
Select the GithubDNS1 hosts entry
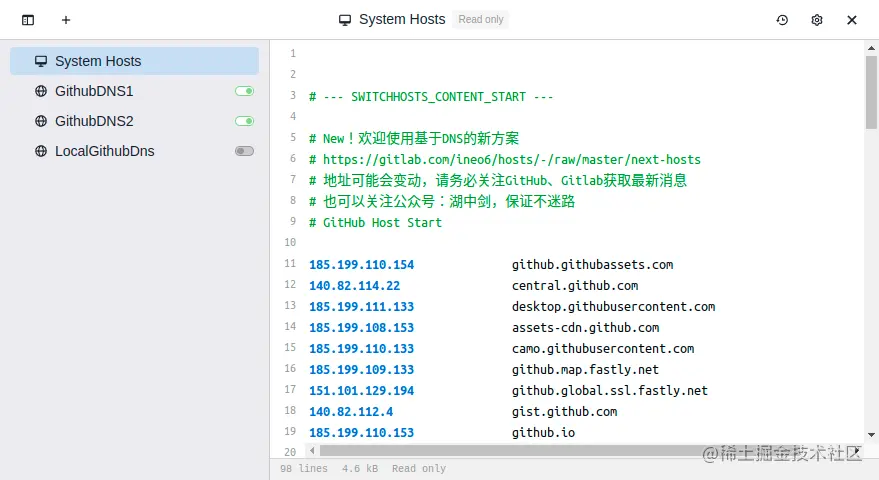tap(135, 91)
